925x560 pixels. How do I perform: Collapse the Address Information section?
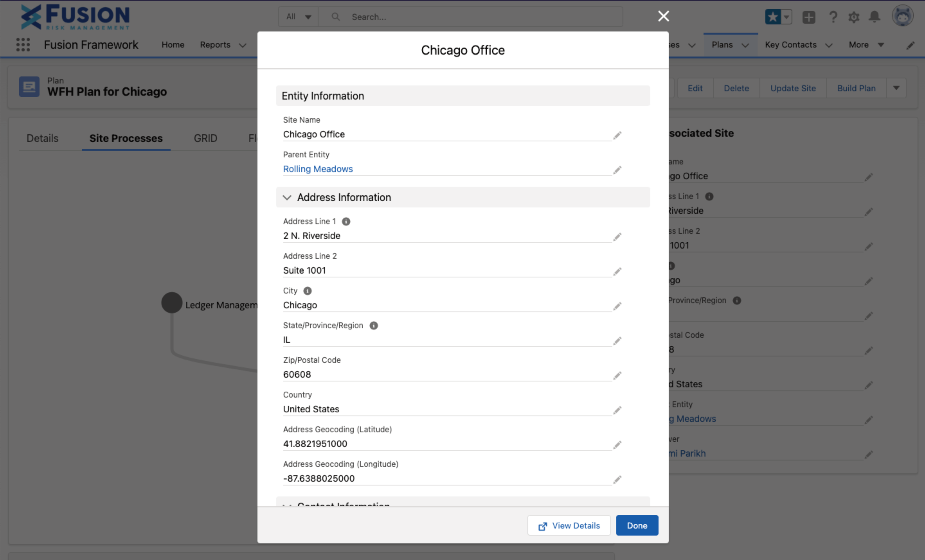(287, 197)
